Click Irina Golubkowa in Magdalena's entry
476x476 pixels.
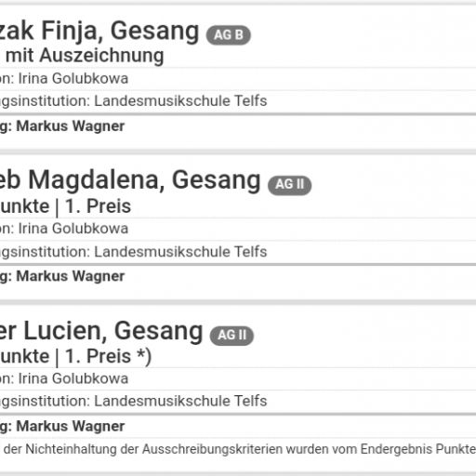click(x=73, y=229)
